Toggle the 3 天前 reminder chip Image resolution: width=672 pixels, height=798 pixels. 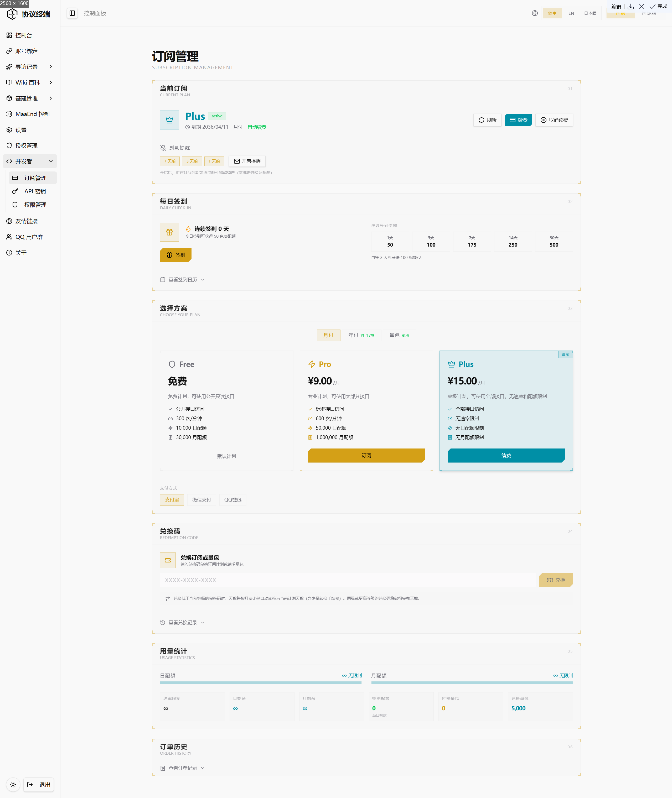click(x=192, y=161)
